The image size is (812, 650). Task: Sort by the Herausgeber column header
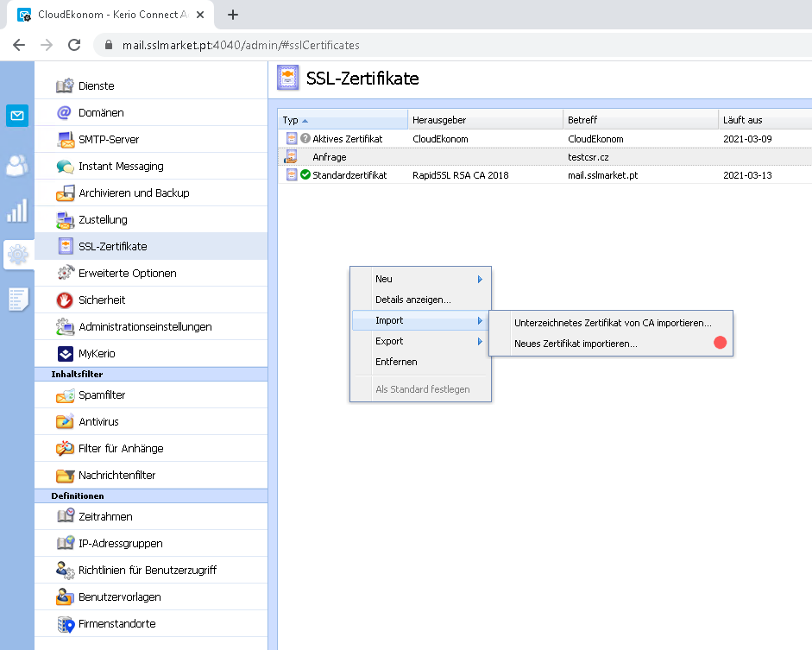485,120
